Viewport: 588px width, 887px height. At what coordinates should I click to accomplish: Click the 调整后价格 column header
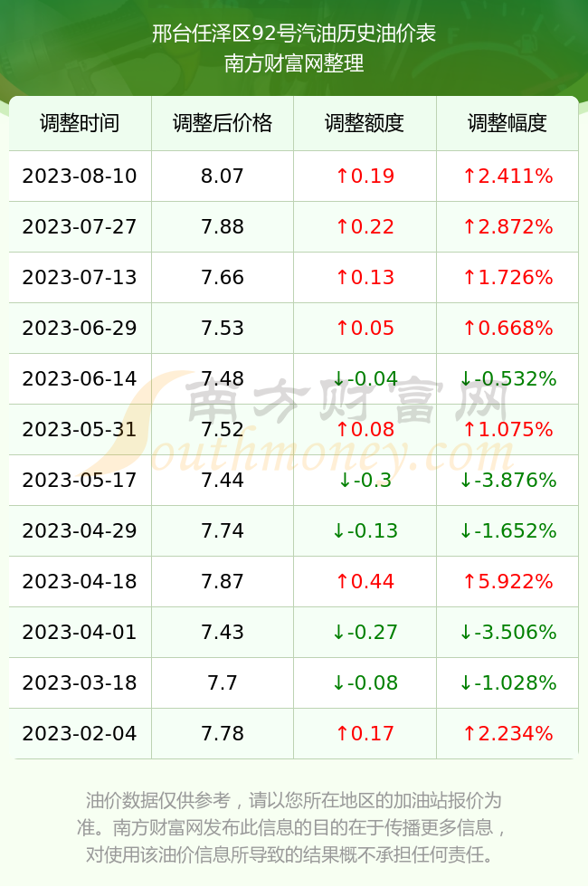(x=223, y=123)
